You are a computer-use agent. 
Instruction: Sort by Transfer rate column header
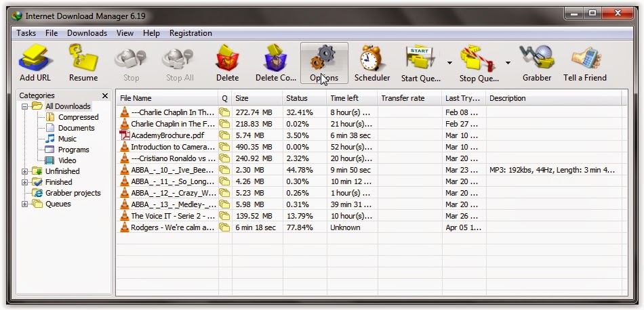[x=410, y=98]
